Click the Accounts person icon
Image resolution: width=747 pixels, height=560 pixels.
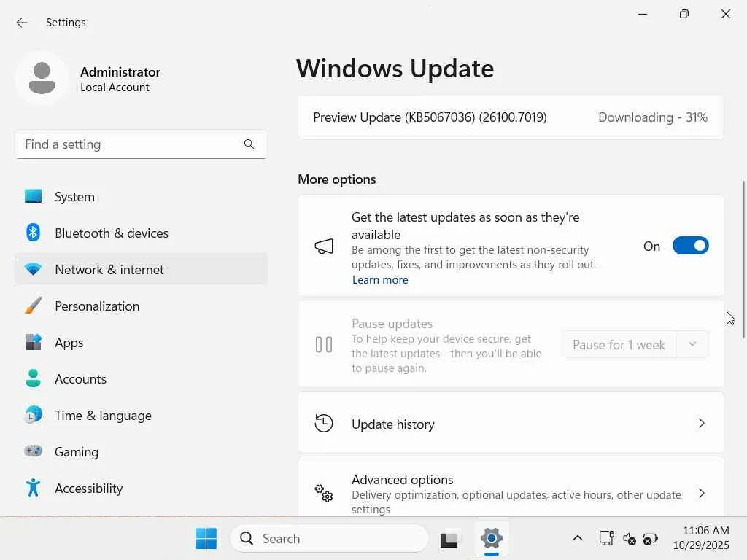pyautogui.click(x=33, y=378)
